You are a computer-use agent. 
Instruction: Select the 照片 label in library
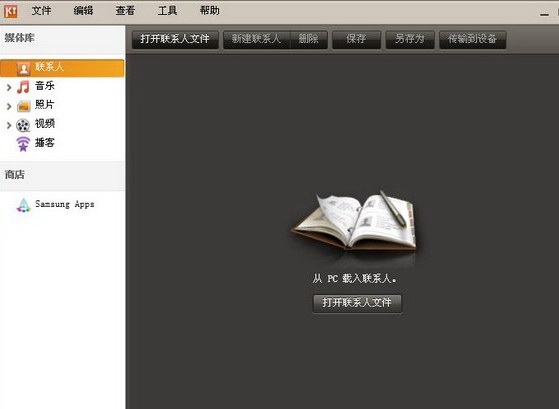pyautogui.click(x=45, y=105)
